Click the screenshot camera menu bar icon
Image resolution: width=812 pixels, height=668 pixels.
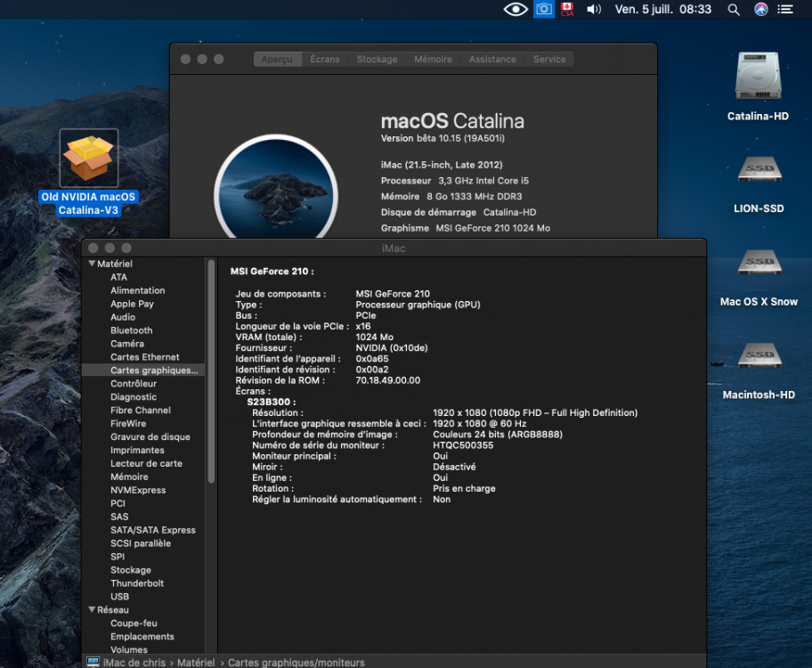[544, 9]
